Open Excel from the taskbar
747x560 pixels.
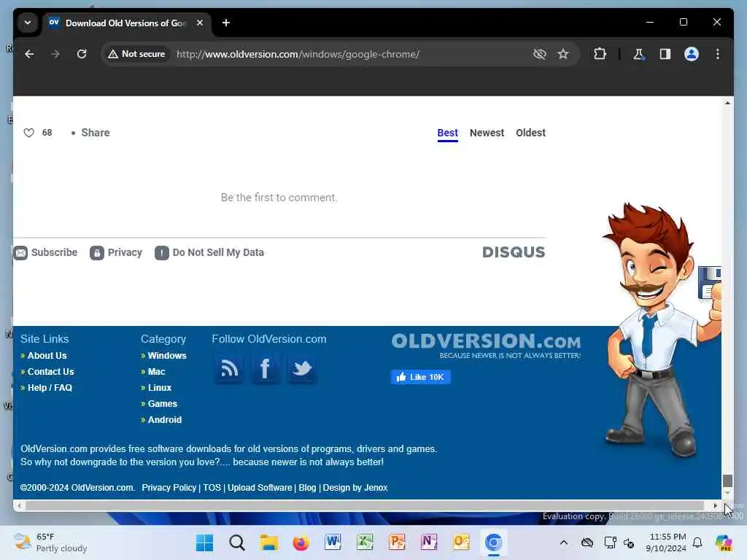[365, 542]
